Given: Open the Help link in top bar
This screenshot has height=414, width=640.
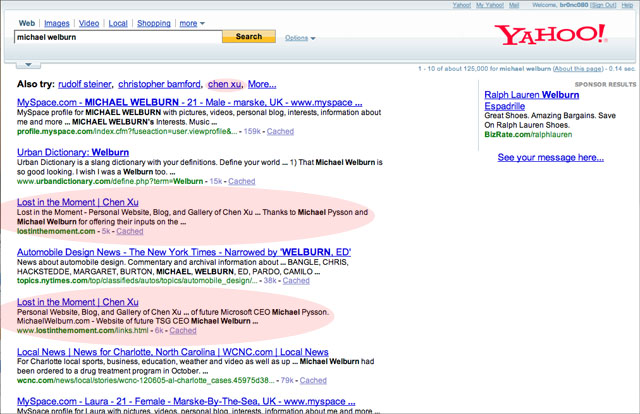Looking at the screenshot, I should pos(627,5).
